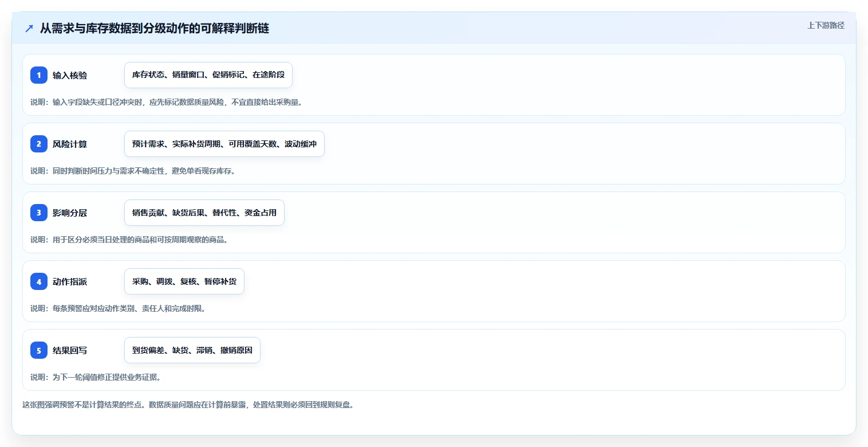
Task: Select the 到货偏差、缺货、滞销 chip
Action: coord(192,350)
